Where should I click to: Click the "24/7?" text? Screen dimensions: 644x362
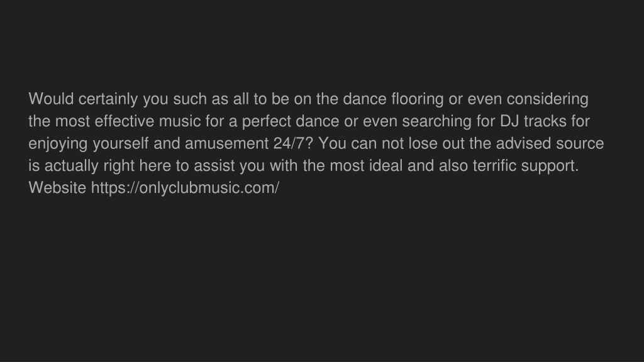293,143
